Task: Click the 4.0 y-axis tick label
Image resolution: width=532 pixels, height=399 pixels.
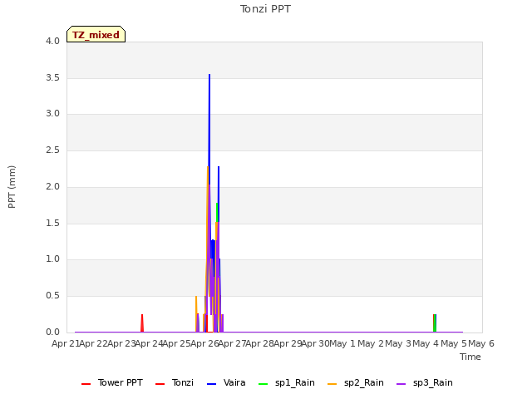Action: (x=52, y=41)
